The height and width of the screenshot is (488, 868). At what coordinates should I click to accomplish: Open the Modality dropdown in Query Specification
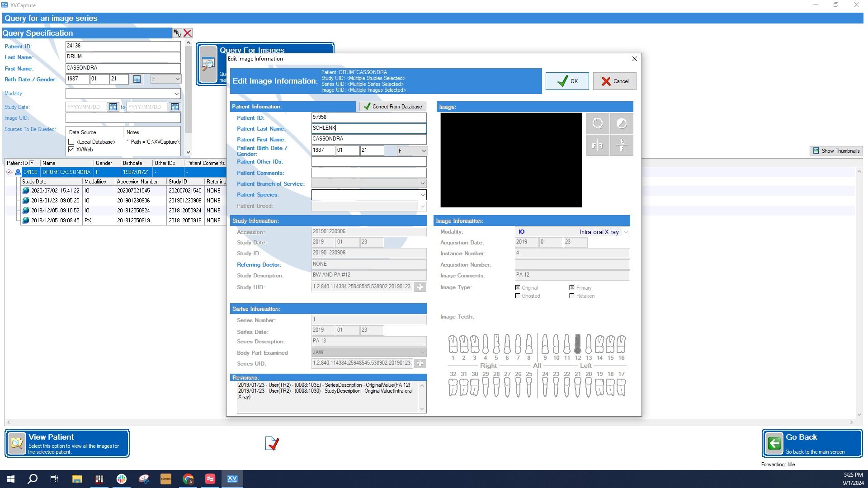(x=176, y=94)
